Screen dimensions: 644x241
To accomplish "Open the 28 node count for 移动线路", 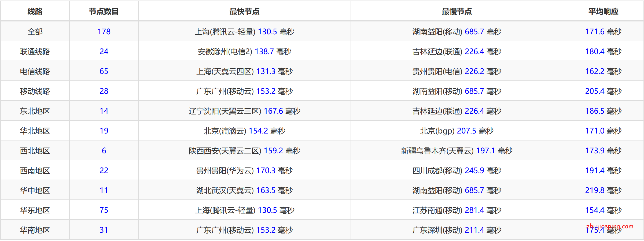I will pos(104,91).
